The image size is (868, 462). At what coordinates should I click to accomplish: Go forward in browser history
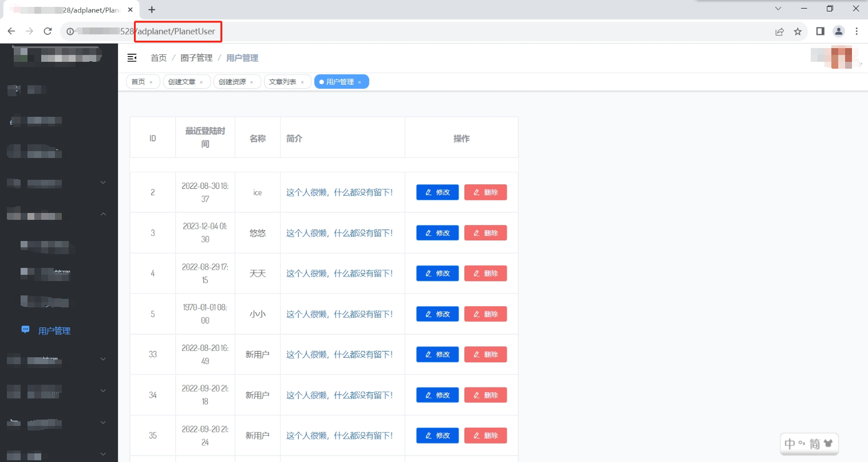pos(30,31)
